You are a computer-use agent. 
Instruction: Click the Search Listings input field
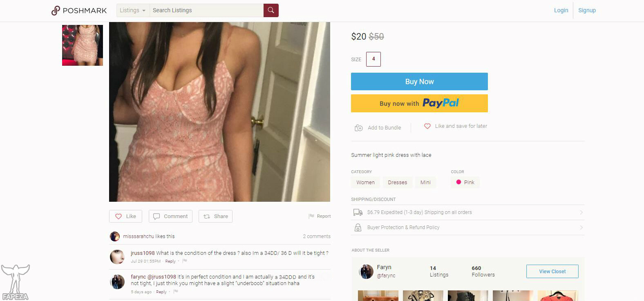pyautogui.click(x=207, y=10)
